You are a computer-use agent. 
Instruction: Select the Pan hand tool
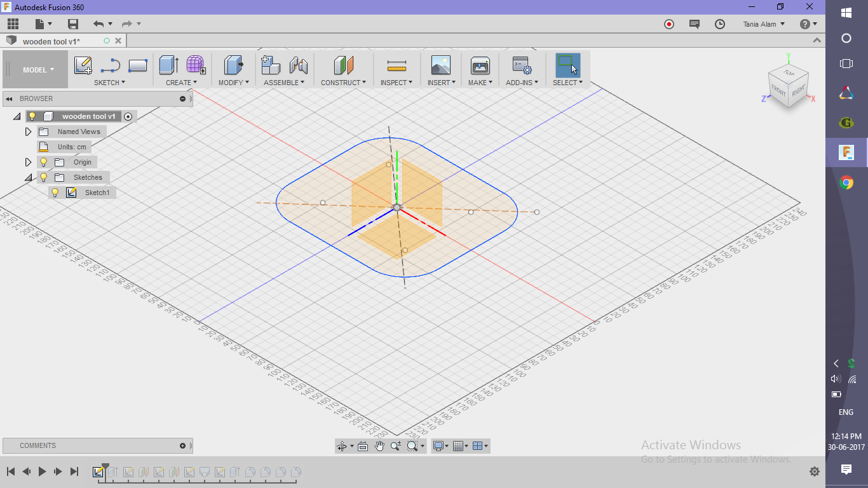(x=379, y=446)
